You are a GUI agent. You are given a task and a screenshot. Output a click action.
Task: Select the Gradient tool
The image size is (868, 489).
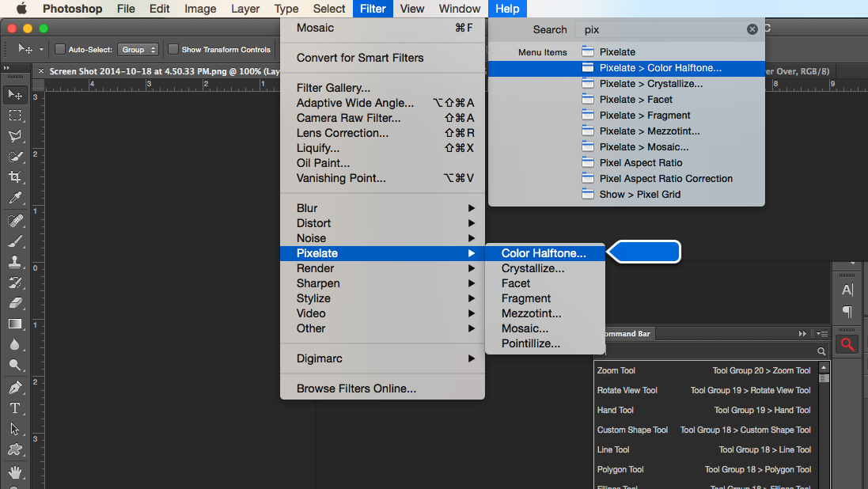tap(15, 324)
